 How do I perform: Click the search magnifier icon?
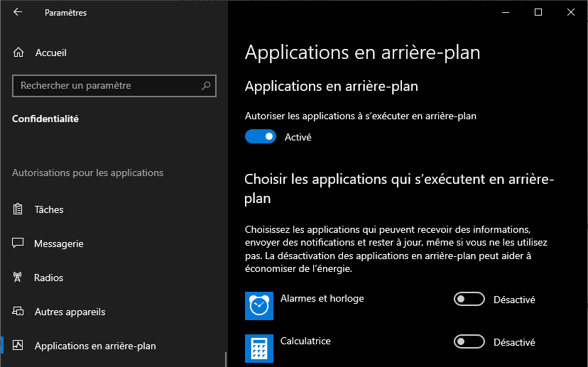click(206, 86)
